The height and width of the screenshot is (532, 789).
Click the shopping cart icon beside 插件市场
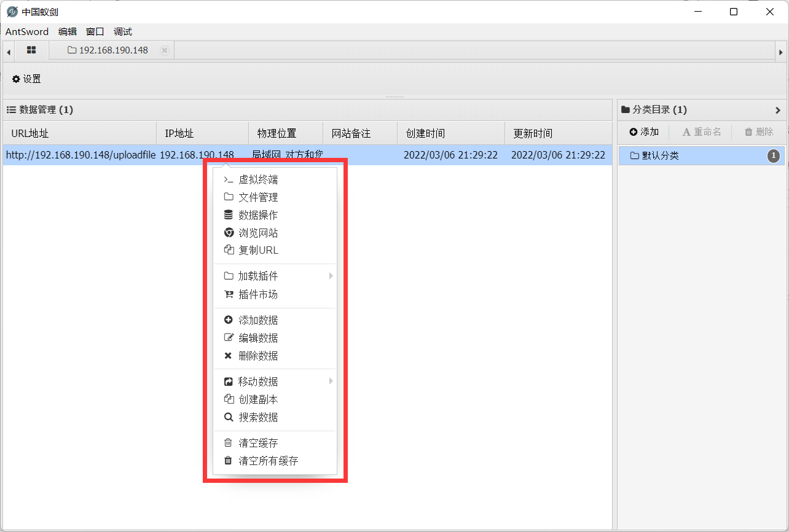click(228, 294)
